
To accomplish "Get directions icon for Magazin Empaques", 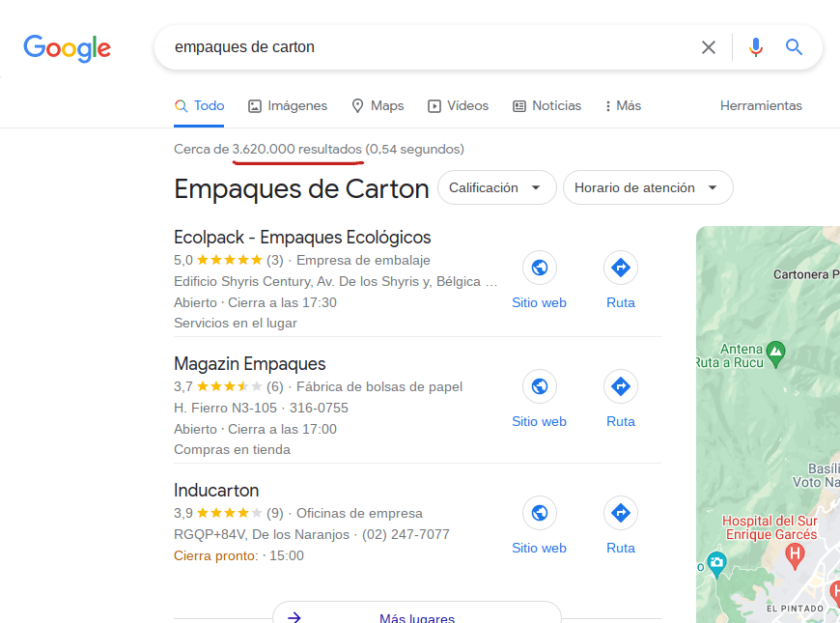I will pyautogui.click(x=621, y=386).
